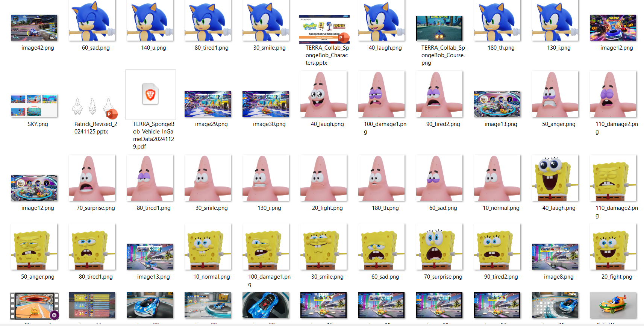Image resolution: width=644 pixels, height=326 pixels.
Task: Click Patrick's 100_damage1.png image
Action: tap(382, 94)
